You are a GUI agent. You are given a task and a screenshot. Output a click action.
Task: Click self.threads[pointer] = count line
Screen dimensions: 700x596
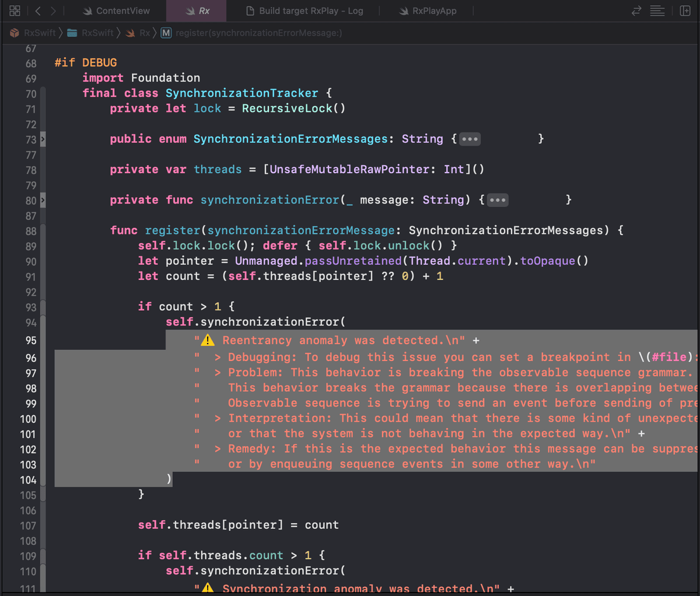[238, 525]
